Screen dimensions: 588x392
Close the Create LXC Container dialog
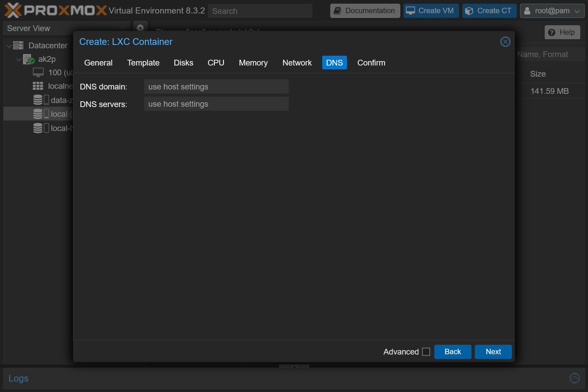tap(505, 42)
